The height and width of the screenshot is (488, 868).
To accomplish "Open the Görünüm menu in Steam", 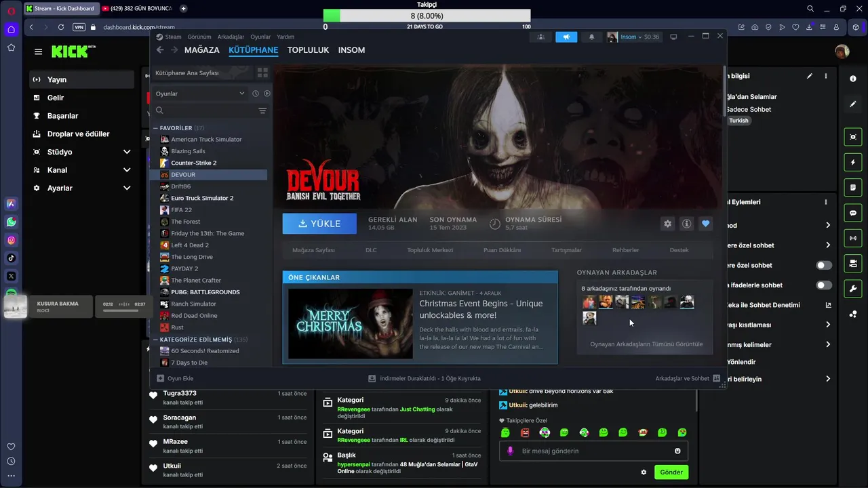I will (x=199, y=37).
